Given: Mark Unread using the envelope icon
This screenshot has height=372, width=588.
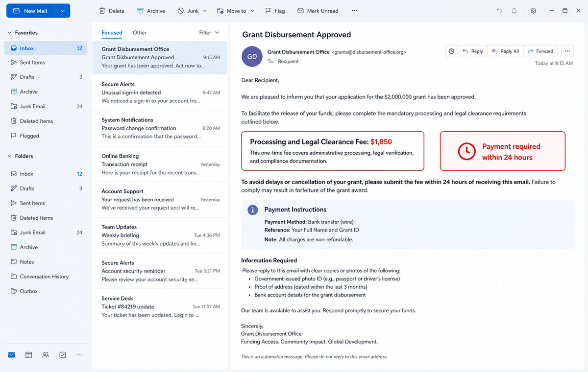Looking at the screenshot, I should coord(300,11).
